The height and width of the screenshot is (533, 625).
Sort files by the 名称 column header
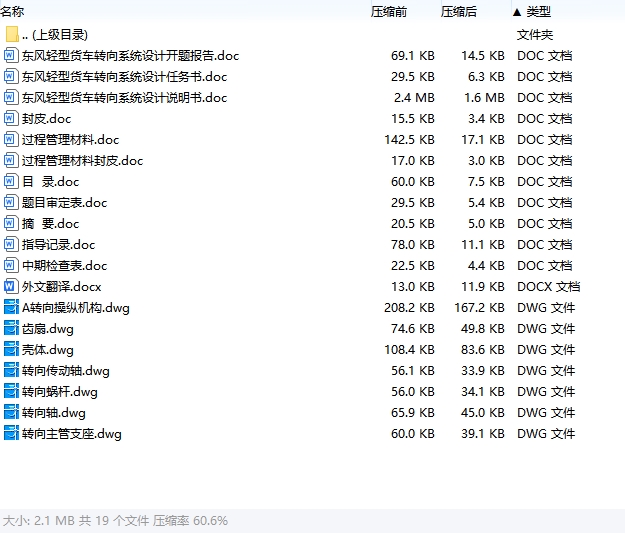point(12,12)
